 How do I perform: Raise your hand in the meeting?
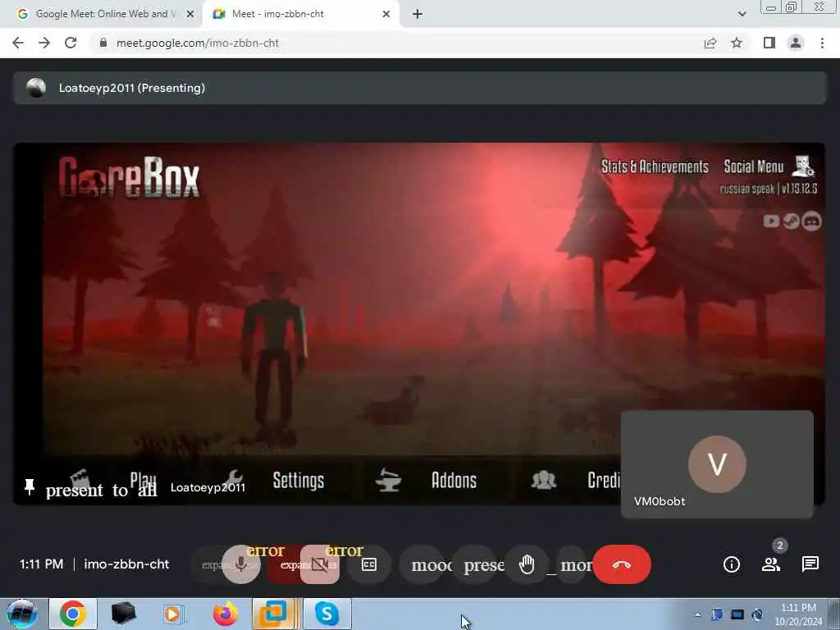pyautogui.click(x=527, y=564)
